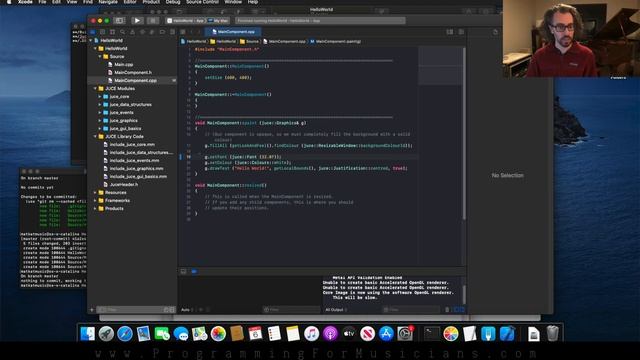Open include_juce_core.mm file
The height and width of the screenshot is (360, 640).
point(132,144)
